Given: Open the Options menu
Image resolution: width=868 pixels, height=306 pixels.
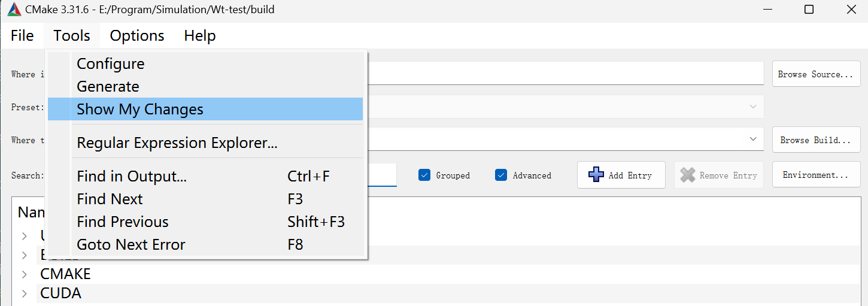Looking at the screenshot, I should tap(137, 36).
